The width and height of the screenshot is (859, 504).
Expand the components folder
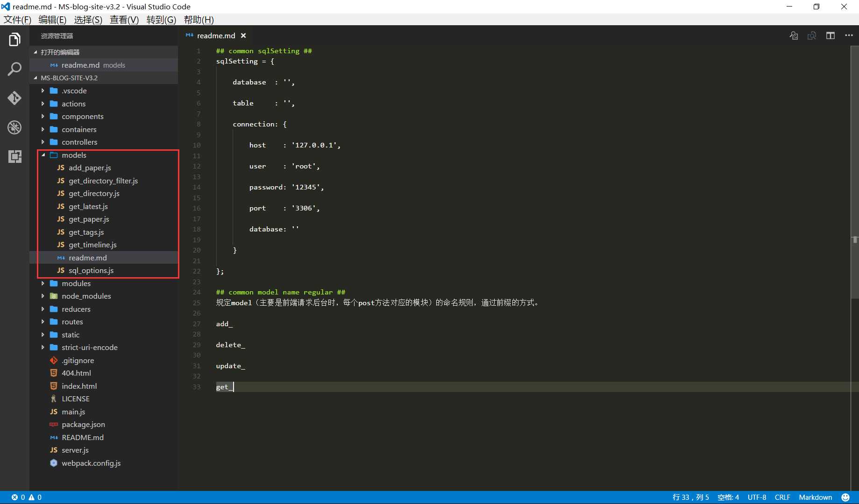(43, 116)
